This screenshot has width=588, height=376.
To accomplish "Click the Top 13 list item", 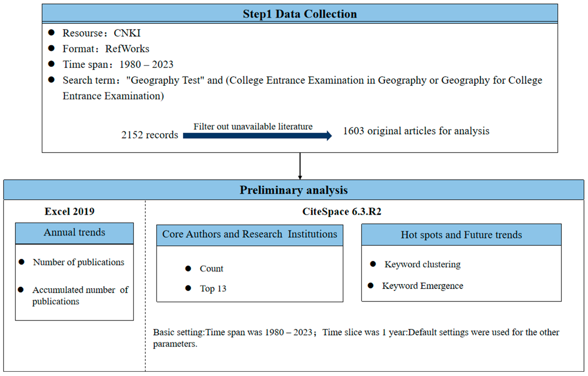I will click(x=213, y=289).
